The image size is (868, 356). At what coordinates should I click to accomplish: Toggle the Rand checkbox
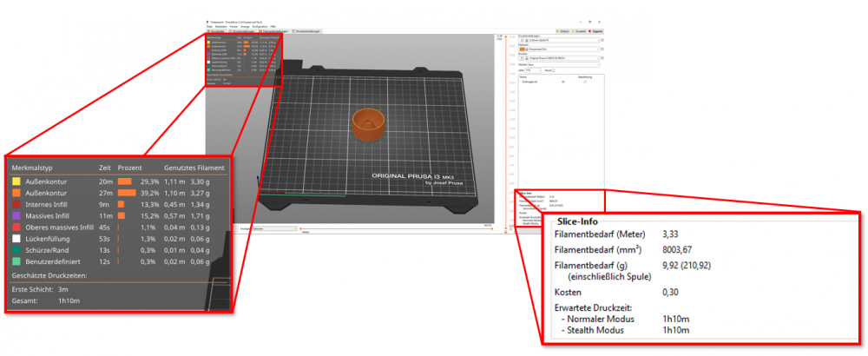(553, 70)
